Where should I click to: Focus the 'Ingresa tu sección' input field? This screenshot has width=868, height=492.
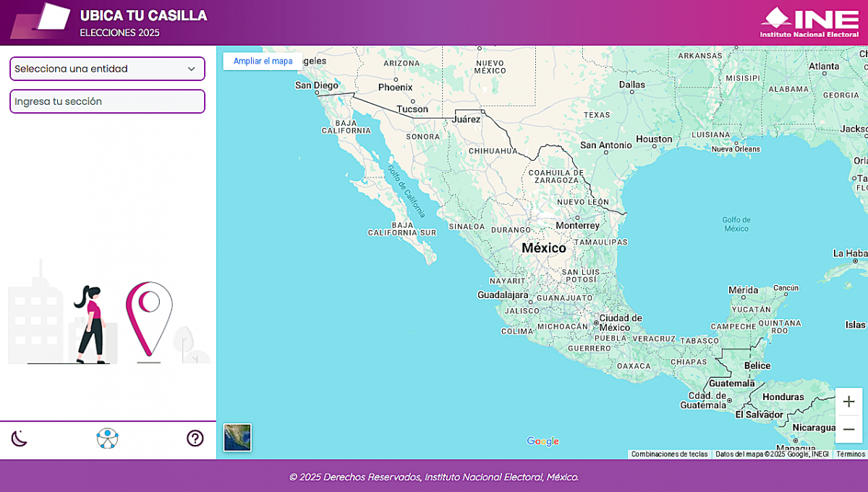coord(107,101)
